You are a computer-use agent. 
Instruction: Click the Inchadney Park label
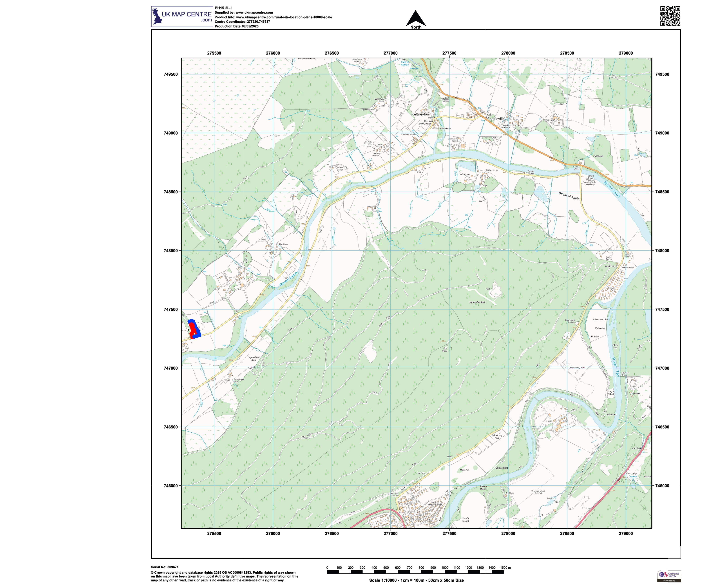[577, 367]
